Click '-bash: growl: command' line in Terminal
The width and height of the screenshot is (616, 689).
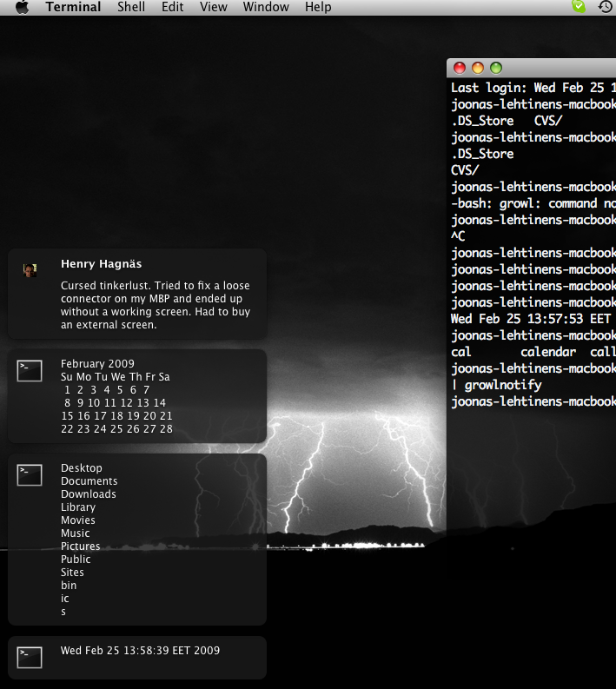[x=533, y=203]
